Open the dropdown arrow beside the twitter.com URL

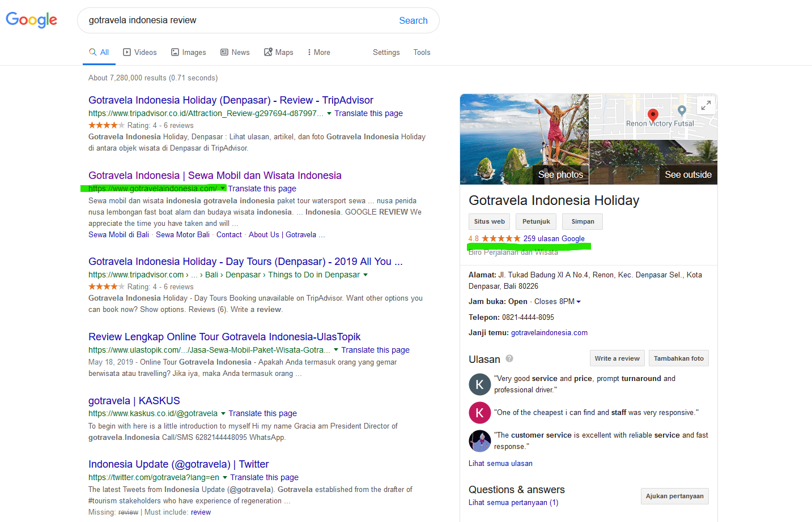coord(225,477)
